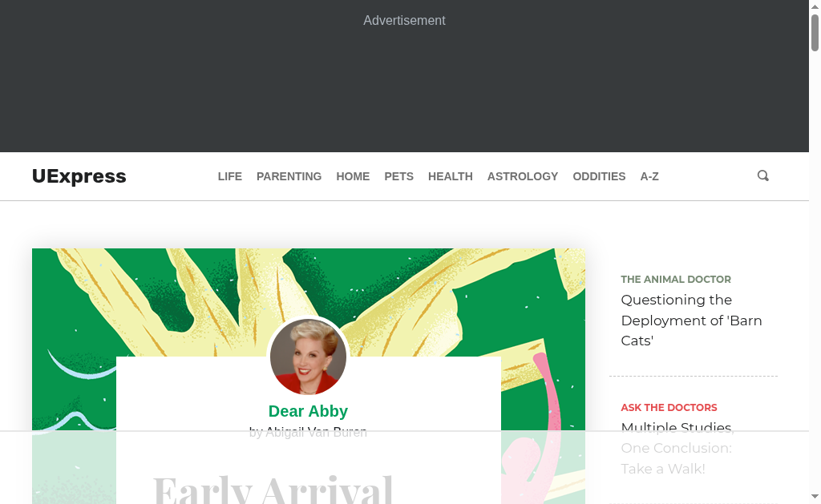
Task: Go to the HOME section
Action: [353, 177]
